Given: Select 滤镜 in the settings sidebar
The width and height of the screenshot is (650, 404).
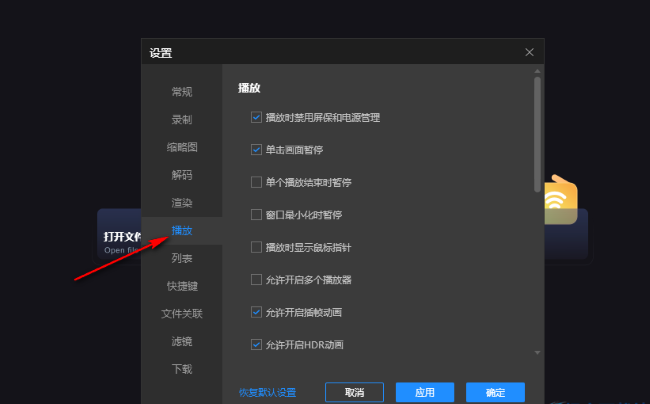Looking at the screenshot, I should [181, 341].
